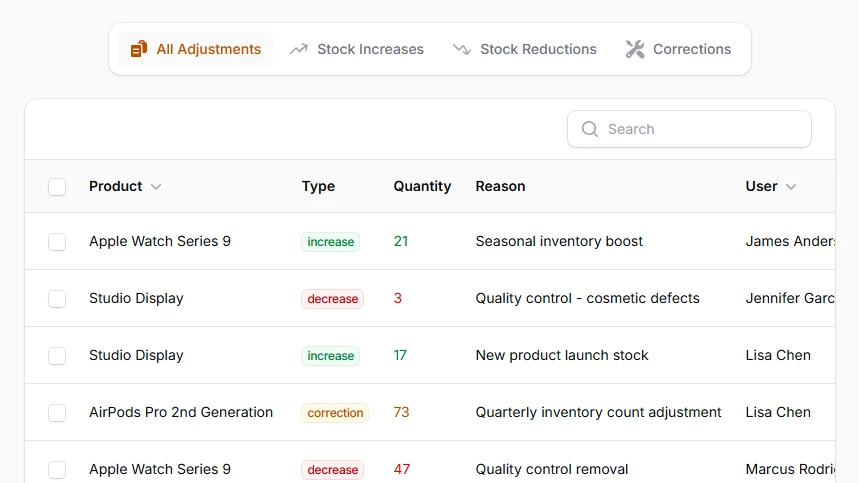Click the decrease badge for quantity 3
The width and height of the screenshot is (859, 483).
point(333,298)
